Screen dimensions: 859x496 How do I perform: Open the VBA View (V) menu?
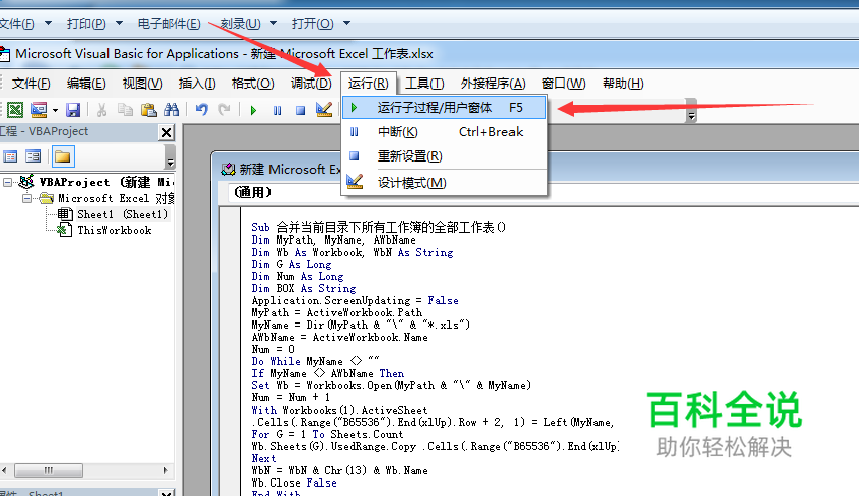pos(142,83)
